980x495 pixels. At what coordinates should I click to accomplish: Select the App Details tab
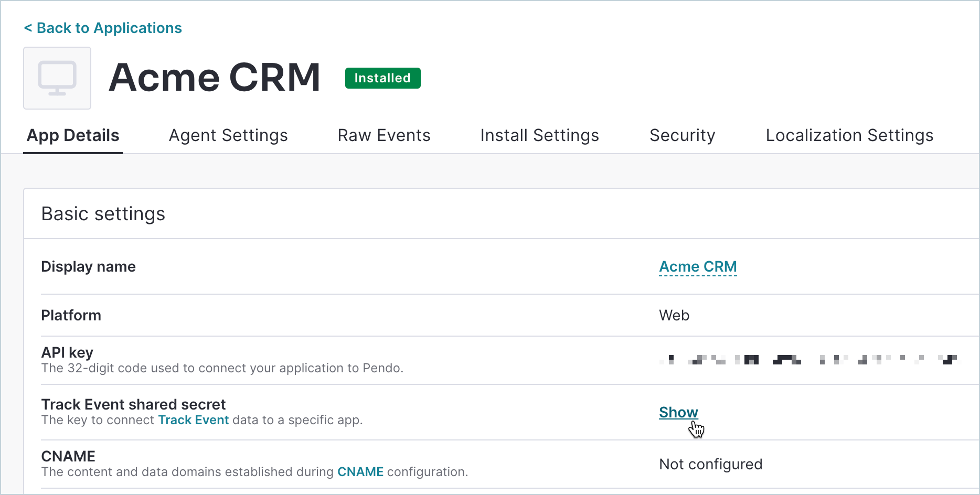[x=73, y=136]
